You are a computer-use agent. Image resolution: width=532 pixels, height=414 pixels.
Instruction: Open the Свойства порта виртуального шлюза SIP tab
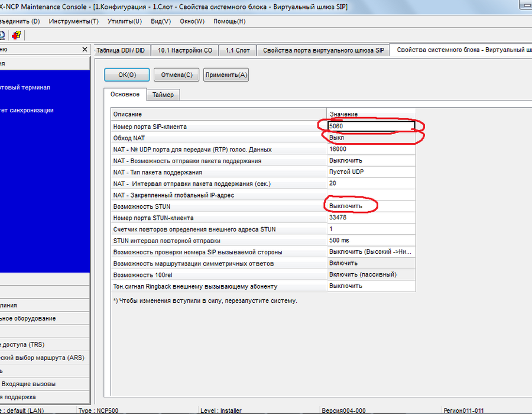323,50
